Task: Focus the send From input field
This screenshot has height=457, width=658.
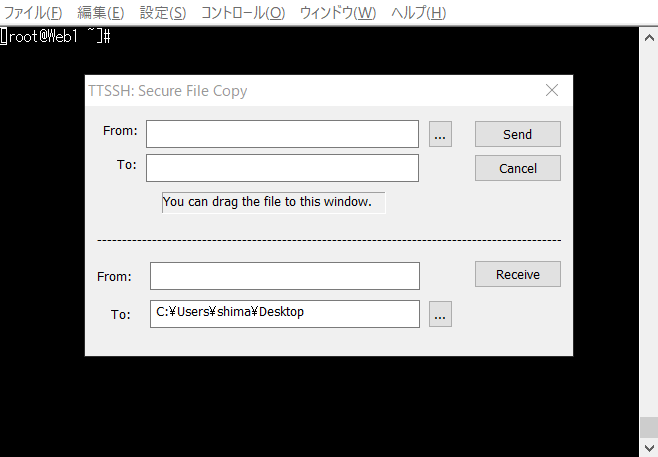Action: click(x=282, y=134)
